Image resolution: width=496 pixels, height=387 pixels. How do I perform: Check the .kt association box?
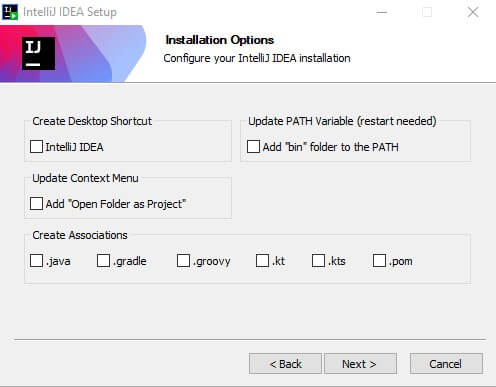pyautogui.click(x=262, y=260)
